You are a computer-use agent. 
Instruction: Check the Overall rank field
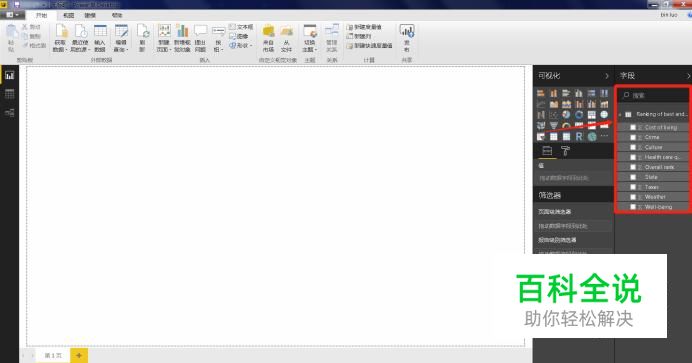[633, 167]
